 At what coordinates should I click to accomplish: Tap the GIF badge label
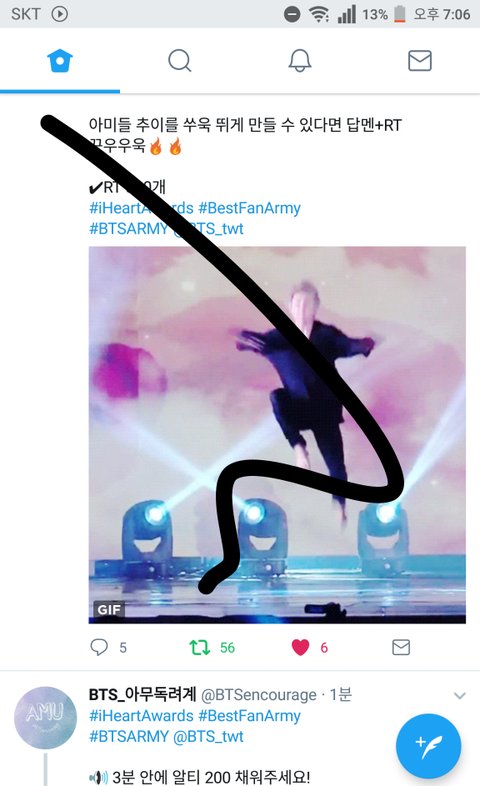[x=109, y=610]
